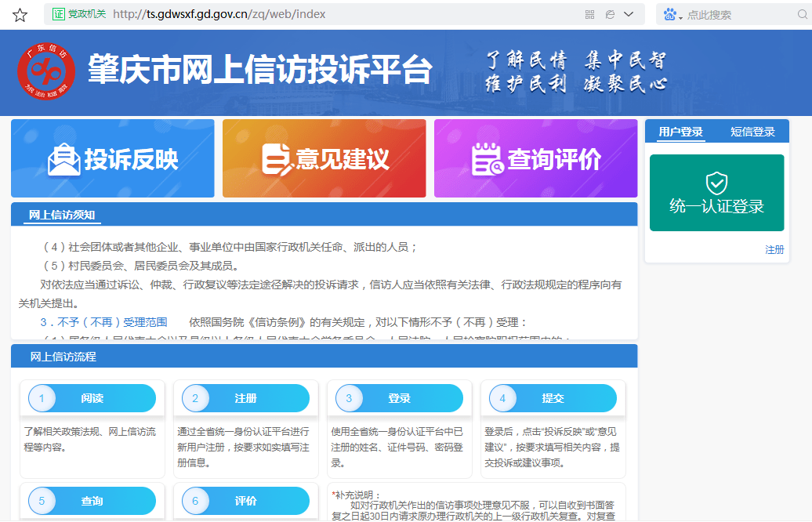Click the bookmark star icon

pos(20,13)
